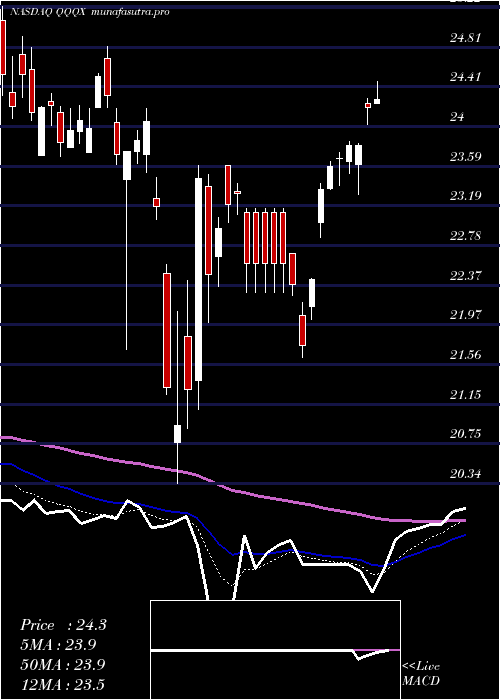Screen dimensions: 500x700
Task: Click the 20.34 price axis label
Action: pyautogui.click(x=466, y=473)
